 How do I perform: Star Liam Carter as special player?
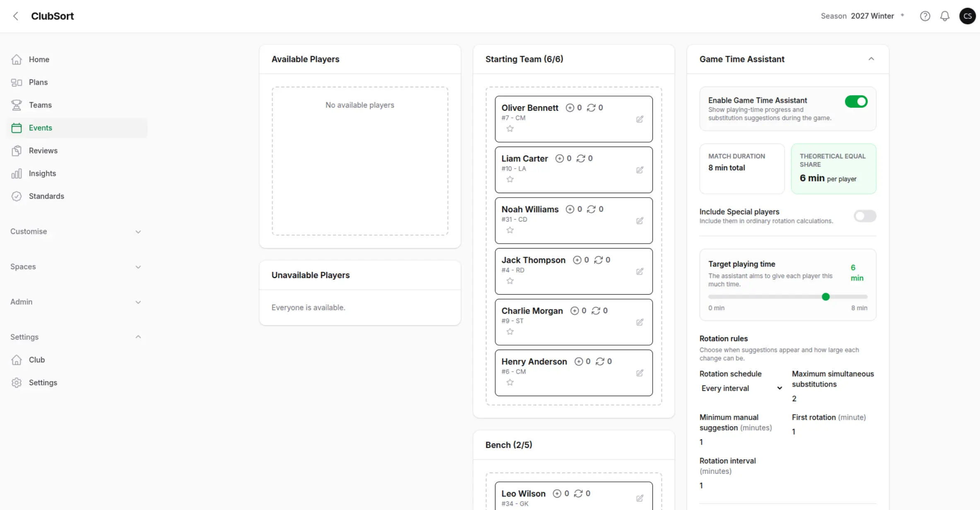510,179
